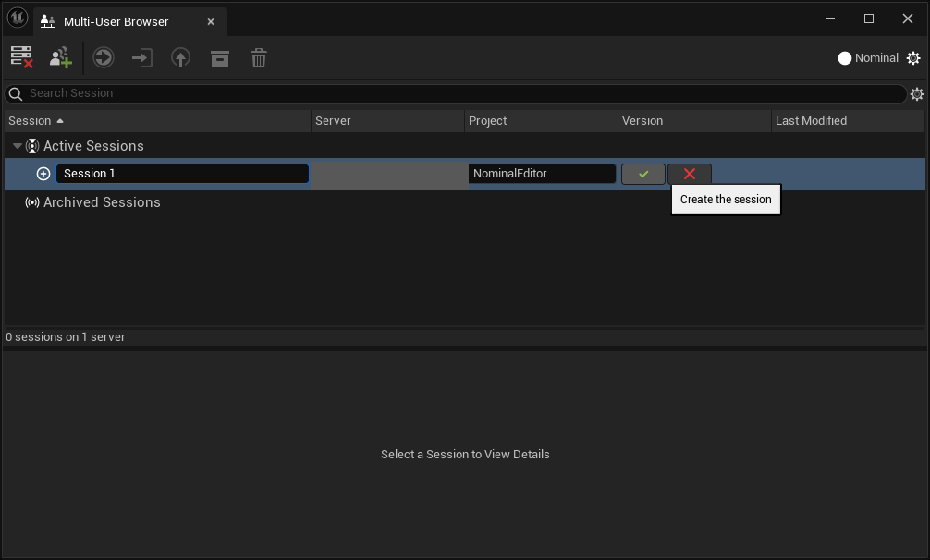Screen dimensions: 930x560
Task: Click into the Search Session field
Action: click(462, 93)
